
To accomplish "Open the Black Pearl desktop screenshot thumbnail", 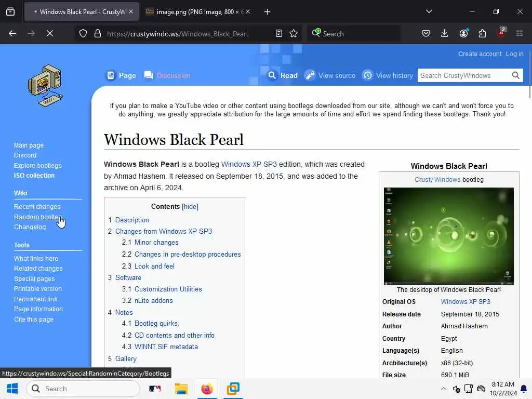I will (448, 236).
